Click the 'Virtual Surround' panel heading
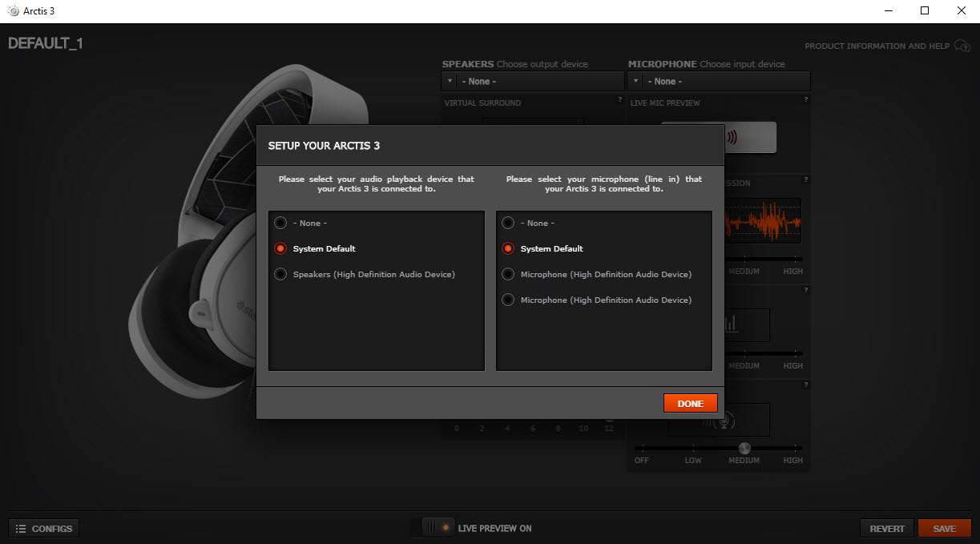The image size is (980, 544). pos(482,103)
